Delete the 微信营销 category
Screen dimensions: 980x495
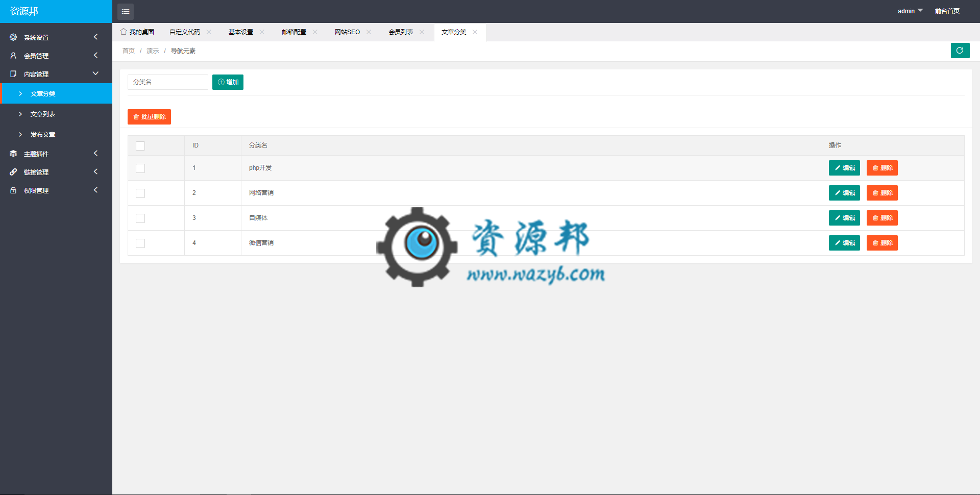click(882, 243)
